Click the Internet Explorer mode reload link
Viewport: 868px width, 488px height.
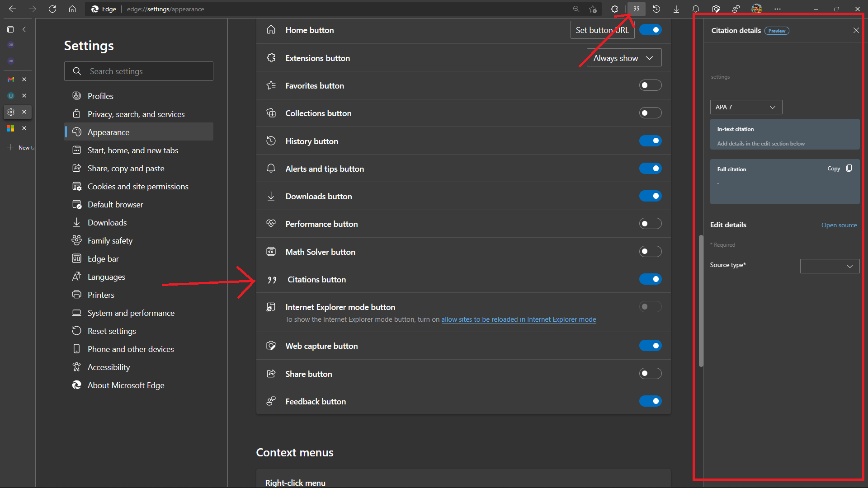[x=519, y=319]
